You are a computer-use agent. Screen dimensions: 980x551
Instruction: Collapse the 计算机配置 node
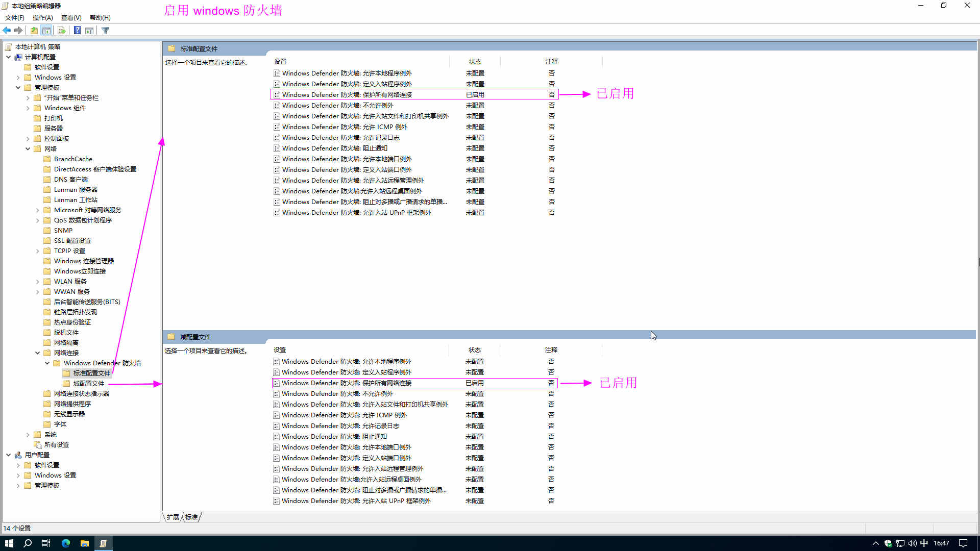[9, 57]
